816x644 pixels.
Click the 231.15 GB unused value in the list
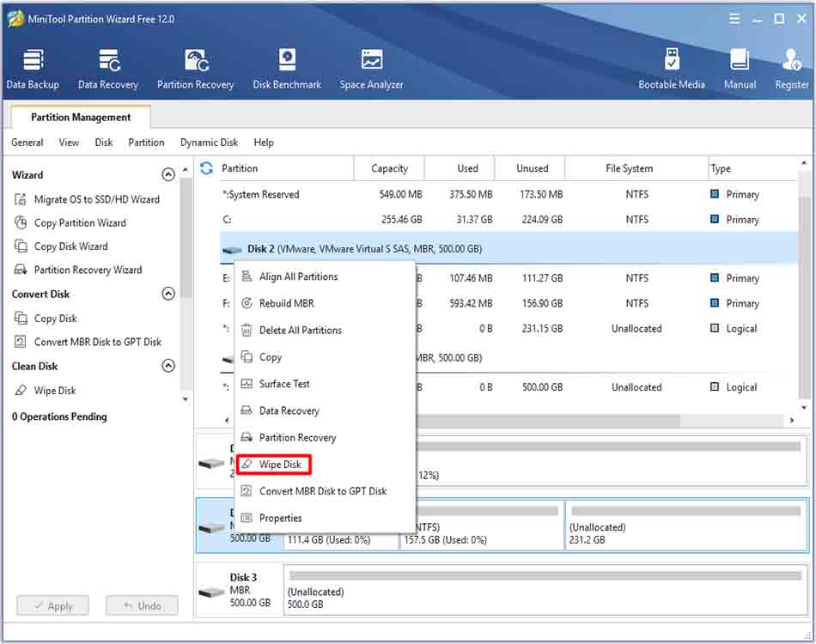pyautogui.click(x=542, y=328)
